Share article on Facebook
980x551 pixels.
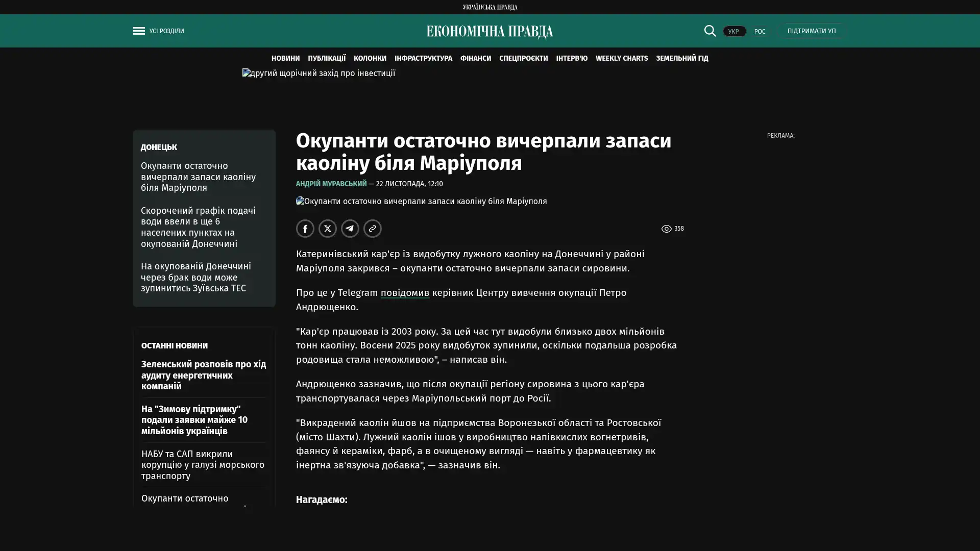click(305, 229)
